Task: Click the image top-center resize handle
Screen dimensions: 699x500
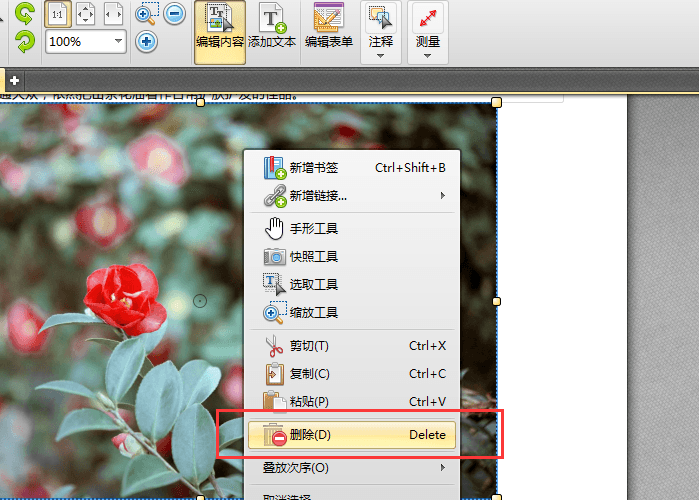Action: coord(201,103)
